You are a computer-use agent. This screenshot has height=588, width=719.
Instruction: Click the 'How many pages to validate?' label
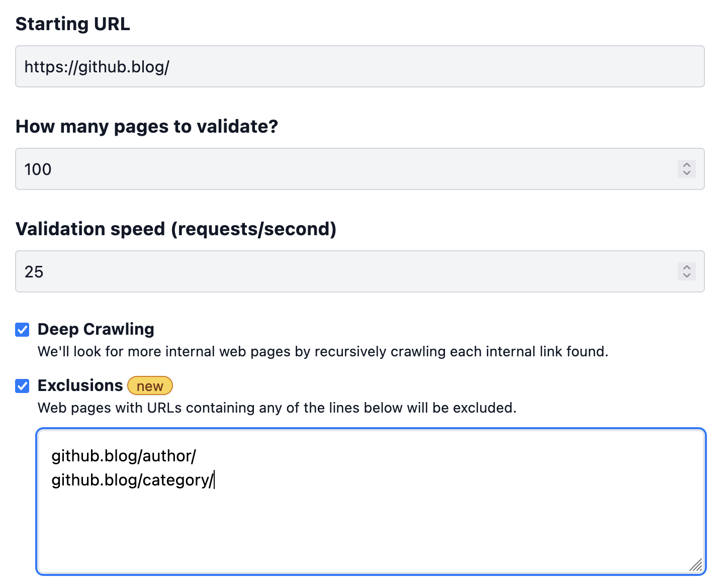(147, 126)
